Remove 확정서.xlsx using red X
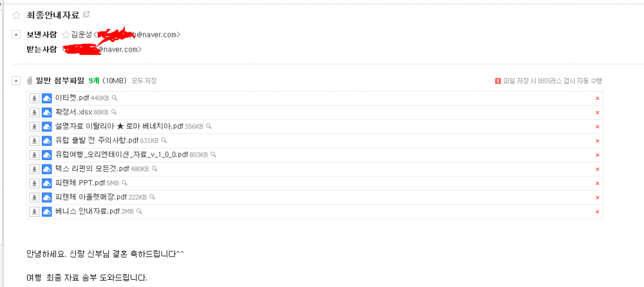The width and height of the screenshot is (644, 287). (597, 112)
